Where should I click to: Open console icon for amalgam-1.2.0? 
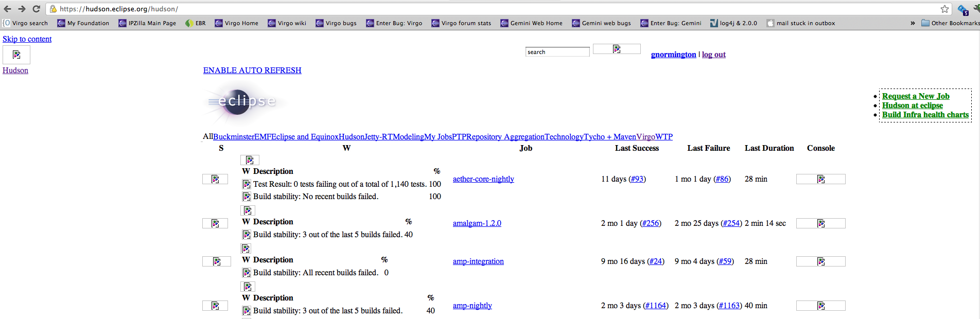[x=821, y=223]
